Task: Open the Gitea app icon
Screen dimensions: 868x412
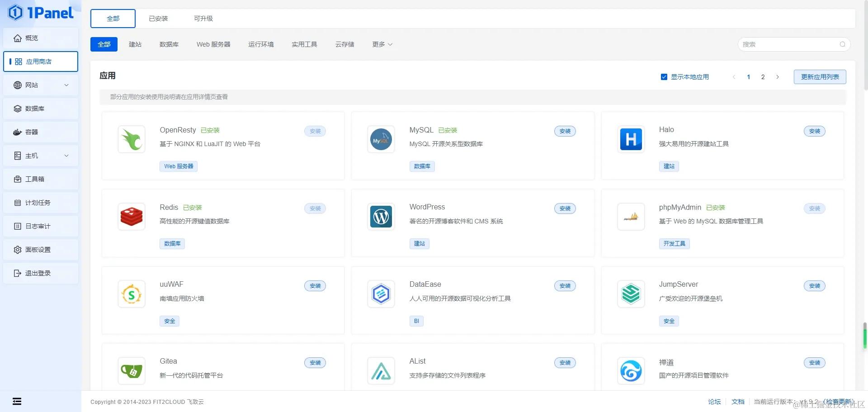Action: click(x=132, y=371)
